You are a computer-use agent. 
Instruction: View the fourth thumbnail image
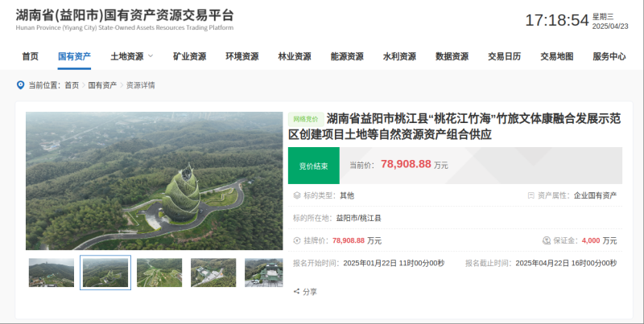[x=213, y=273]
